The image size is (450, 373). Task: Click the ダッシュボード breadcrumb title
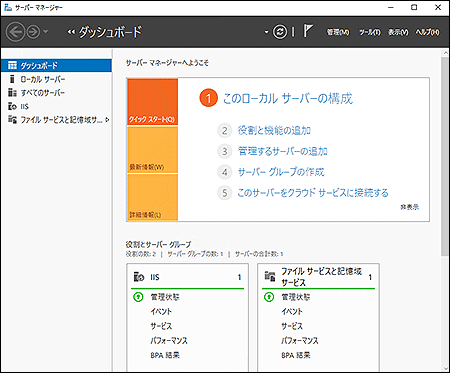[110, 32]
